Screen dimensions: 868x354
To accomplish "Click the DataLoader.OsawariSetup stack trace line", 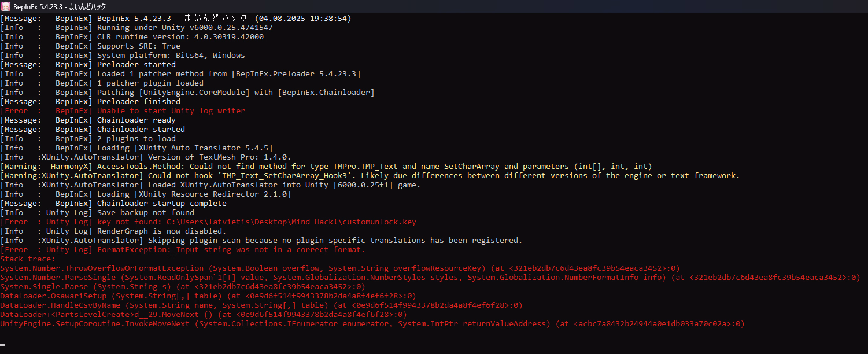I will (x=208, y=296).
